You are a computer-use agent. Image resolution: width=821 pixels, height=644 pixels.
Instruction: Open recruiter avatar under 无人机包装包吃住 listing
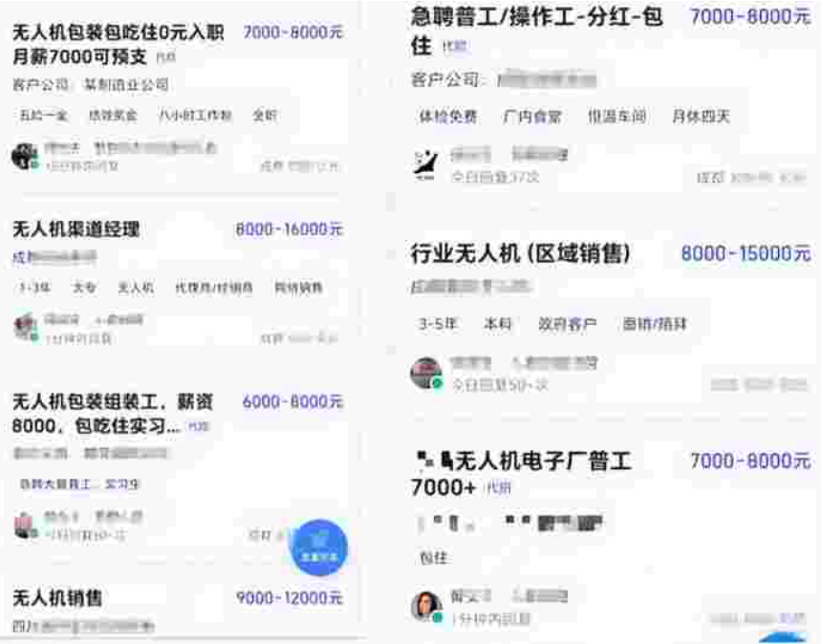click(x=25, y=156)
